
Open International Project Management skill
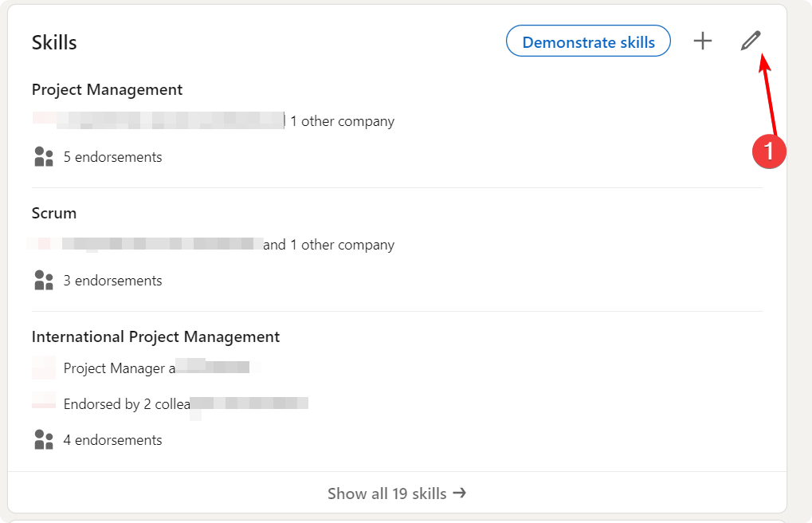tap(155, 336)
